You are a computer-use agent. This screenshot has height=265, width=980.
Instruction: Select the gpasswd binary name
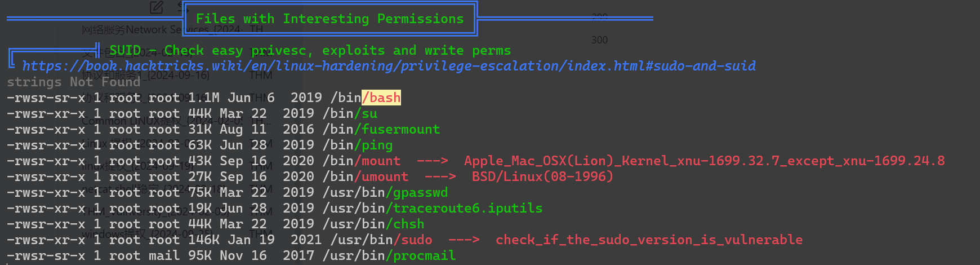[417, 192]
